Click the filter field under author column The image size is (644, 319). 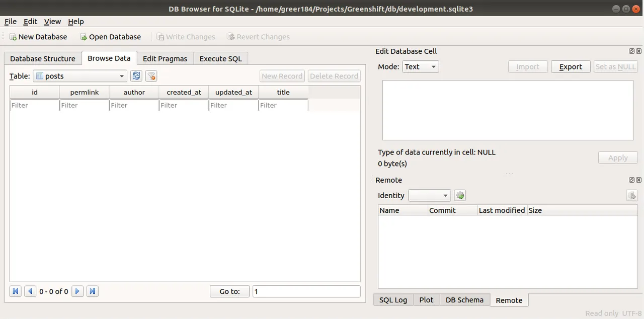[134, 105]
